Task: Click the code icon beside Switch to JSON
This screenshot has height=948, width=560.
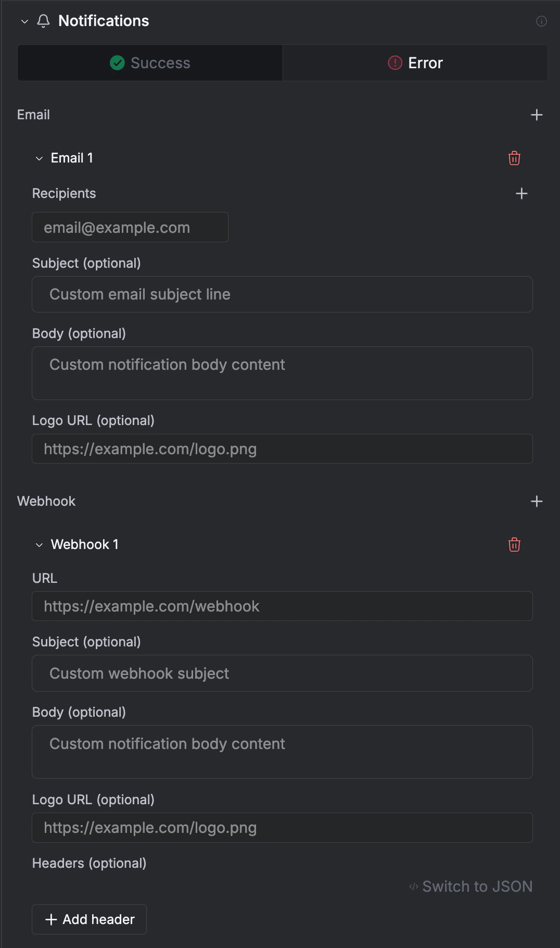Action: tap(414, 886)
